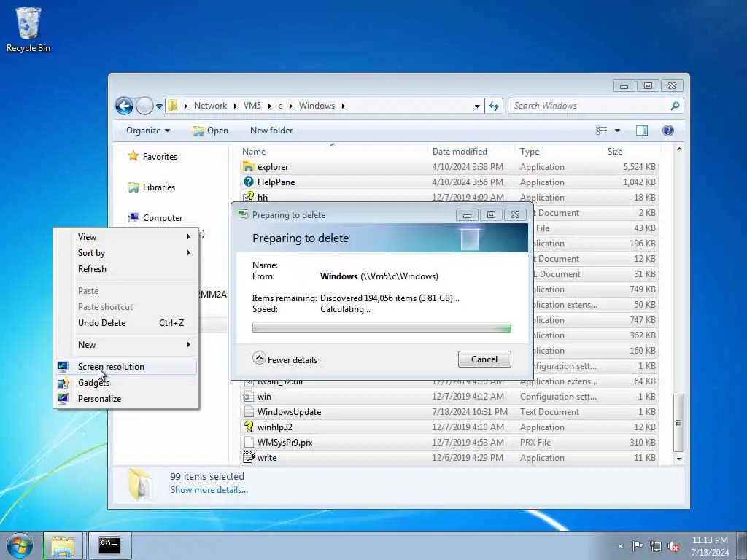The height and width of the screenshot is (560, 747).
Task: Click the Favorites star icon
Action: tap(133, 156)
